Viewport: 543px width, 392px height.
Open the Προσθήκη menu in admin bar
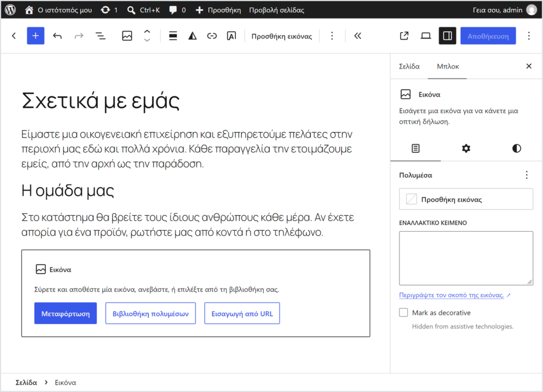(218, 10)
